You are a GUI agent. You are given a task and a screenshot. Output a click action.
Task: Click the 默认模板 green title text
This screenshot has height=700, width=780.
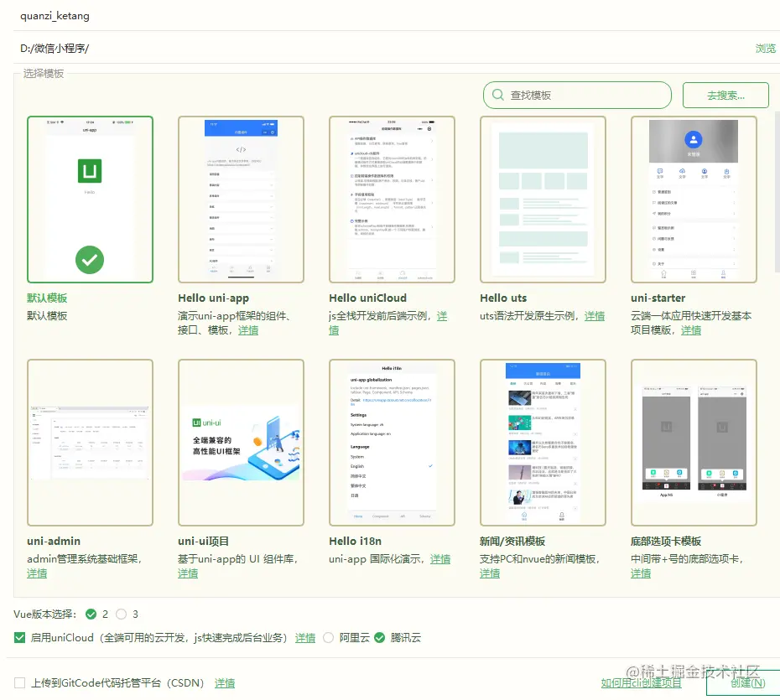coord(47,298)
